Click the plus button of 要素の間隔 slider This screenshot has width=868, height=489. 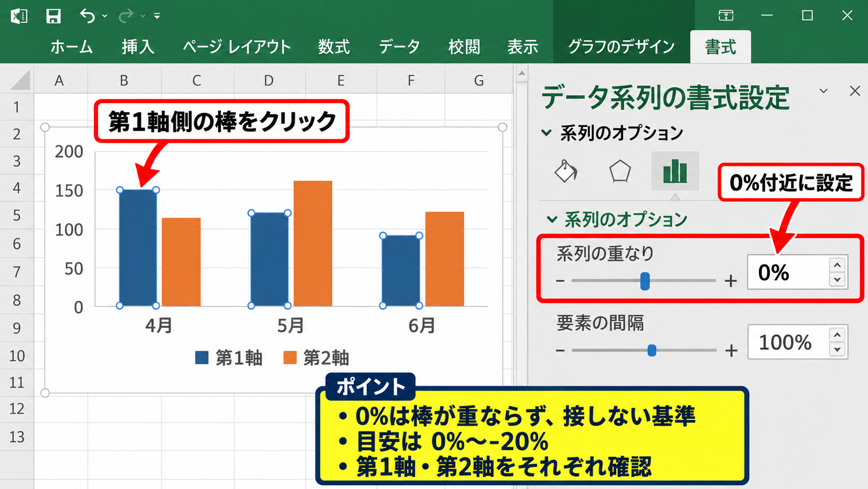tap(731, 351)
